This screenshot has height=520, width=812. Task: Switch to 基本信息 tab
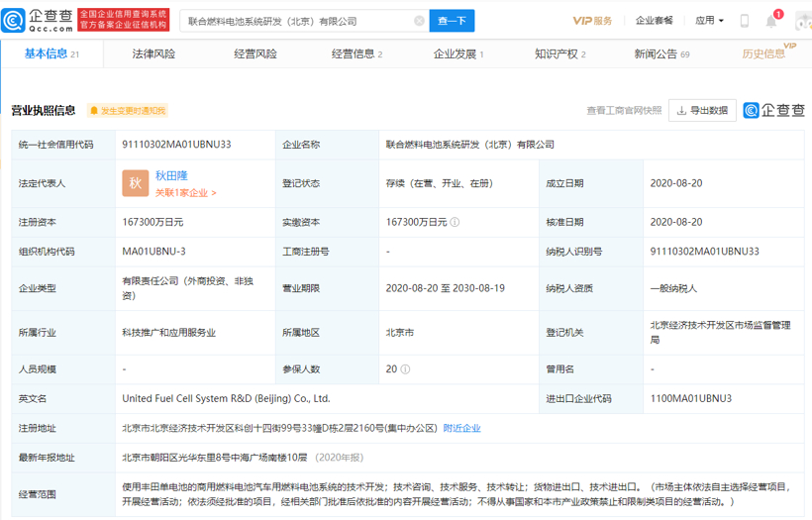tap(51, 53)
